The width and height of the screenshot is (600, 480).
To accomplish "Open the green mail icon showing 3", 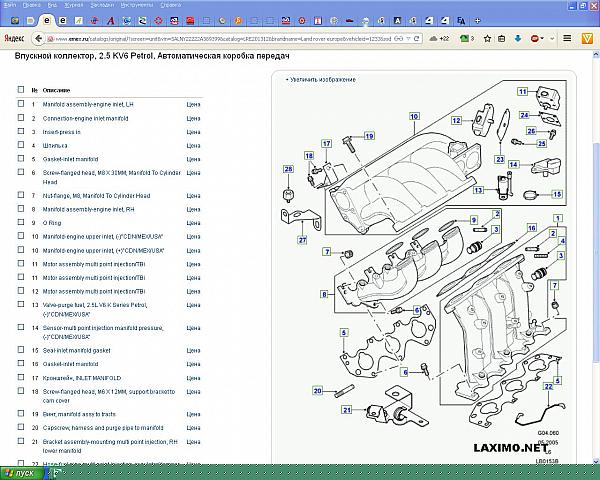I will point(467,38).
